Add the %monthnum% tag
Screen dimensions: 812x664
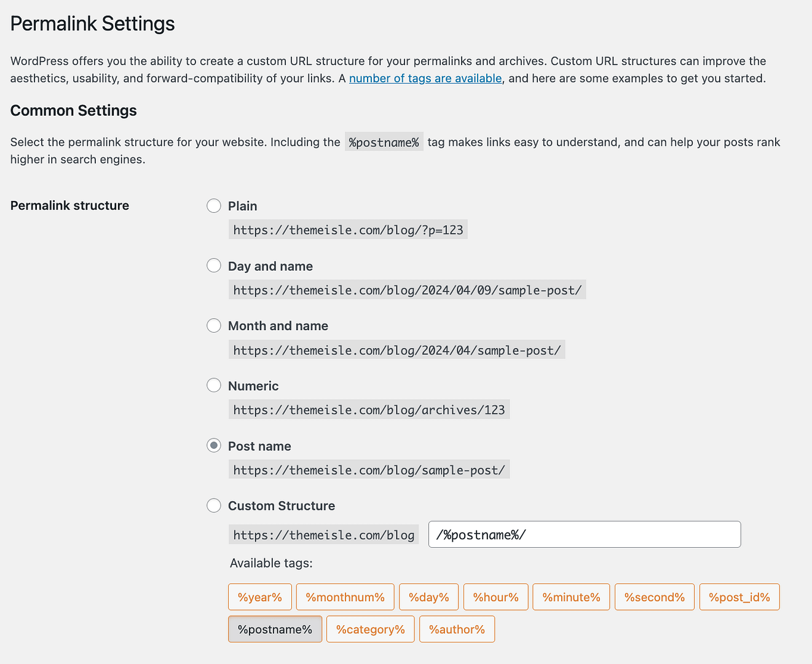click(345, 596)
